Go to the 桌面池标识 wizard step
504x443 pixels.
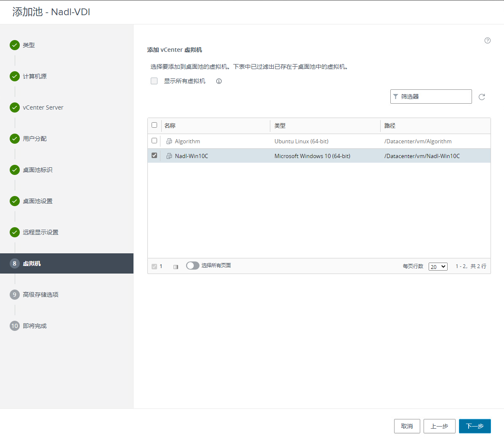(37, 170)
